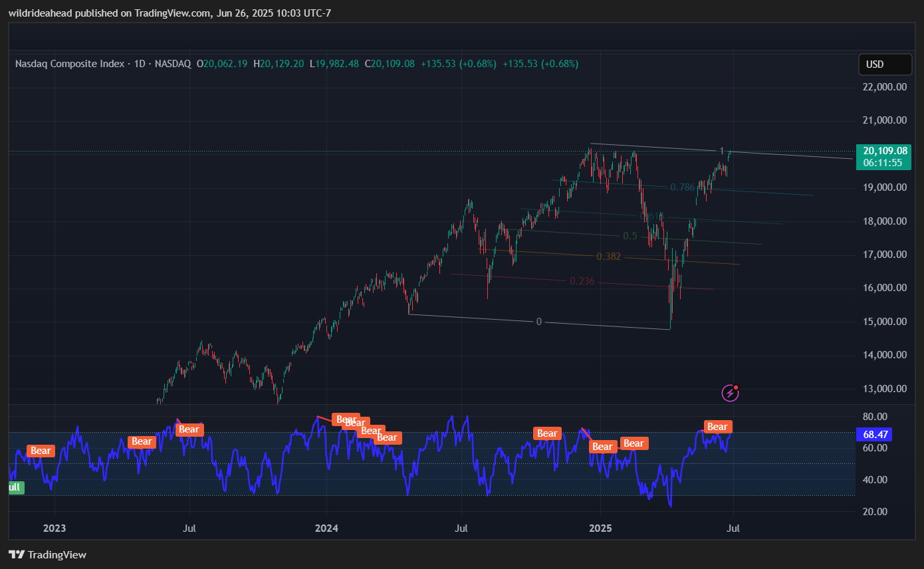Click the 19,000.00 price axis label
Image resolution: width=924 pixels, height=569 pixels.
point(883,187)
